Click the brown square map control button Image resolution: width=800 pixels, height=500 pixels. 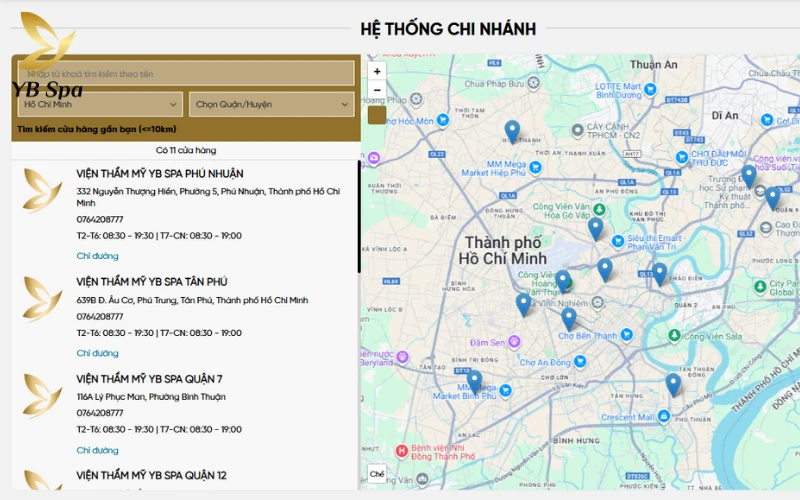(x=377, y=115)
